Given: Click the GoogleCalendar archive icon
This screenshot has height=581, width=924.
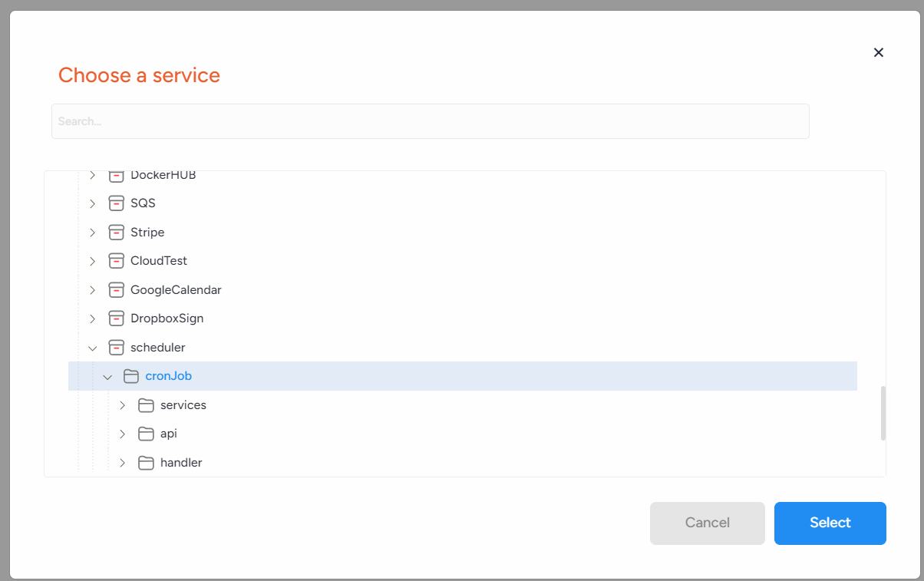Looking at the screenshot, I should 116,290.
